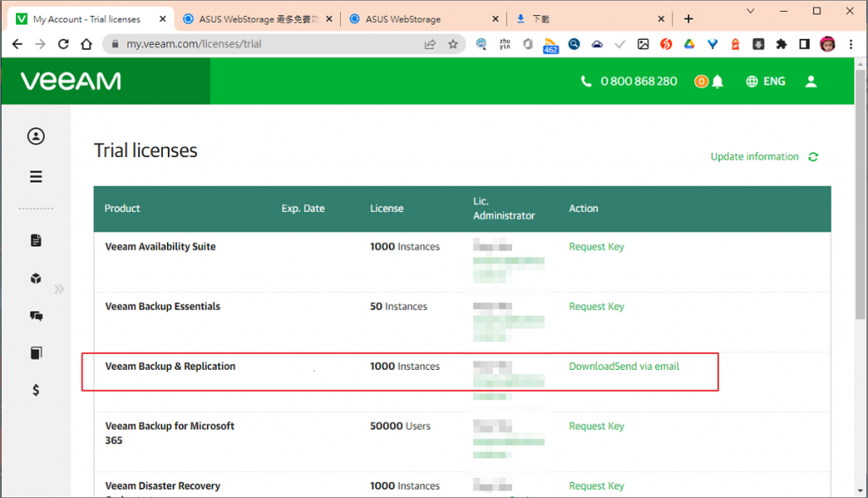
Task: Click the License column header
Action: point(387,209)
